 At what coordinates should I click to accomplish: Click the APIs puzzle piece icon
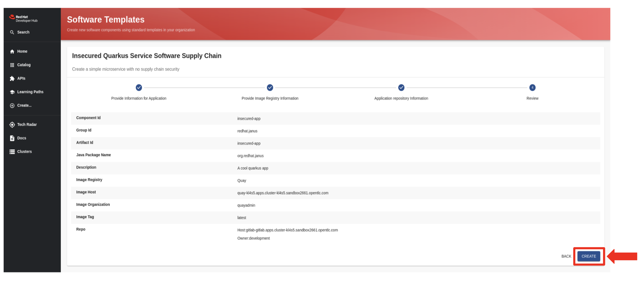coord(12,78)
